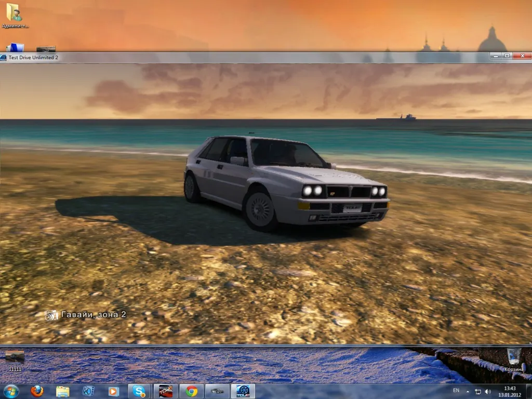Click the Test Drive Unlimited 2 title bar icon

pyautogui.click(x=4, y=58)
